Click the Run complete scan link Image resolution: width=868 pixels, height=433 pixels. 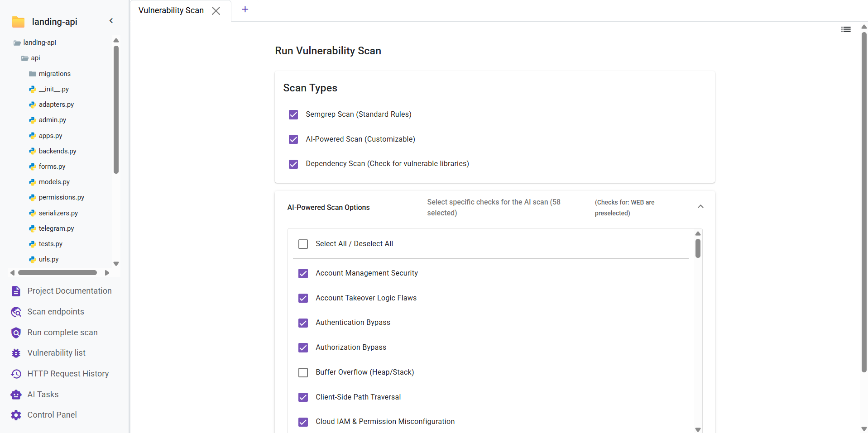click(x=62, y=333)
